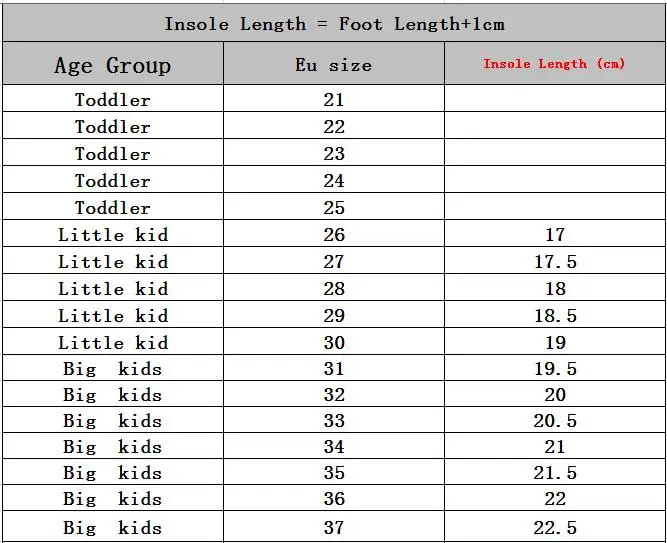Select the Eu size 33 cell
The width and height of the screenshot is (667, 543).
(x=334, y=420)
